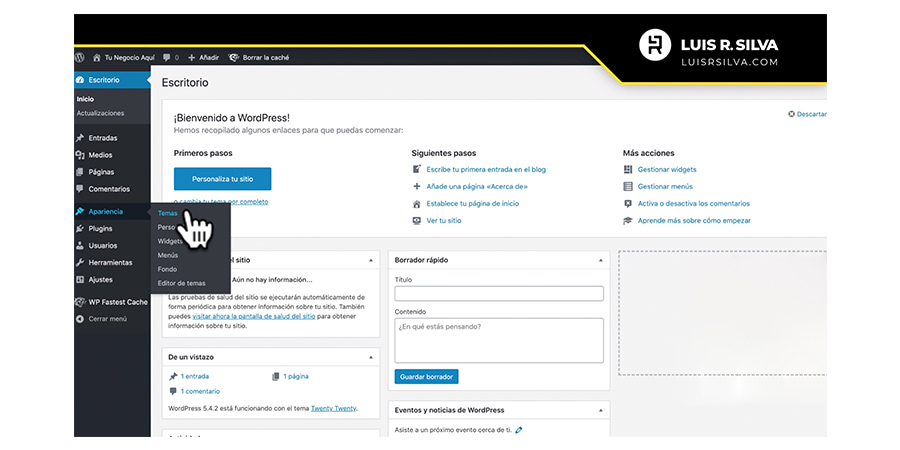This screenshot has width=900, height=450.
Task: Select the Escritorio sidebar menu
Action: pos(112,80)
